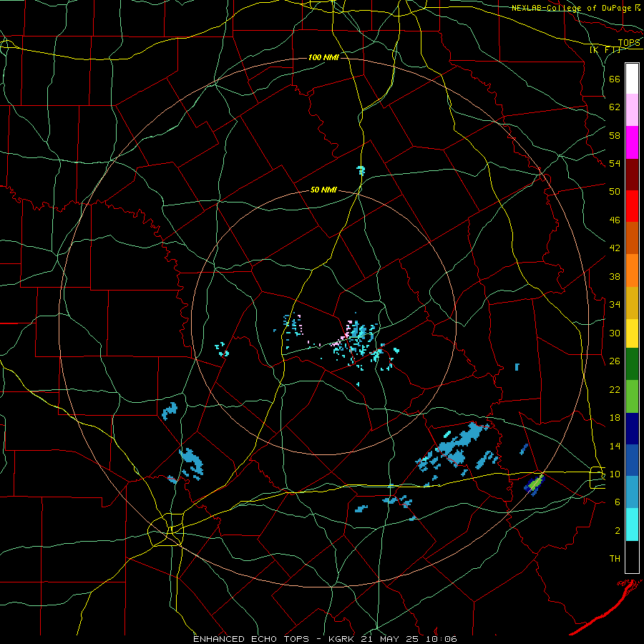Click the white color swatch in TOPS legend
The image size is (644, 644).
[632, 79]
